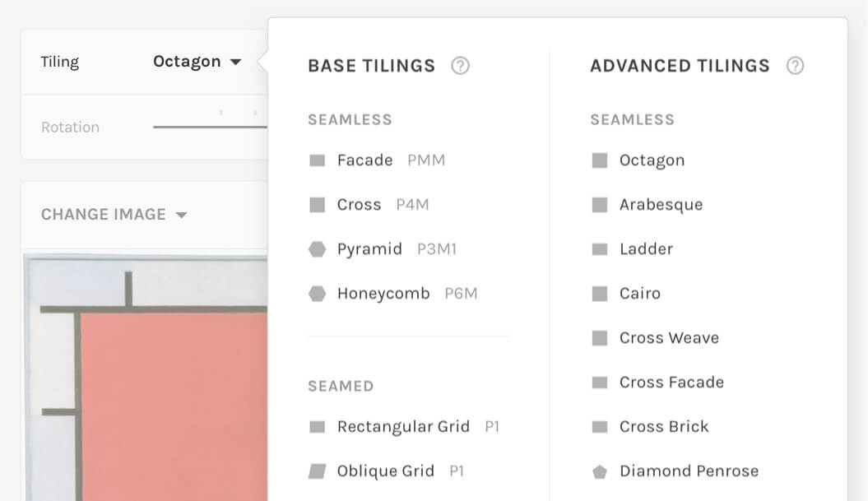Click the Honeycomb tiling shape icon
The width and height of the screenshot is (868, 501).
318,293
